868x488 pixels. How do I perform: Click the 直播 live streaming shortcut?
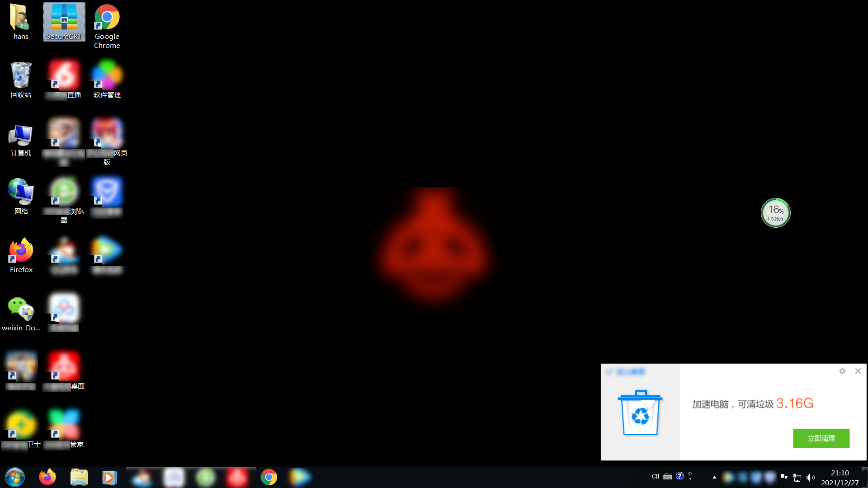coord(64,77)
